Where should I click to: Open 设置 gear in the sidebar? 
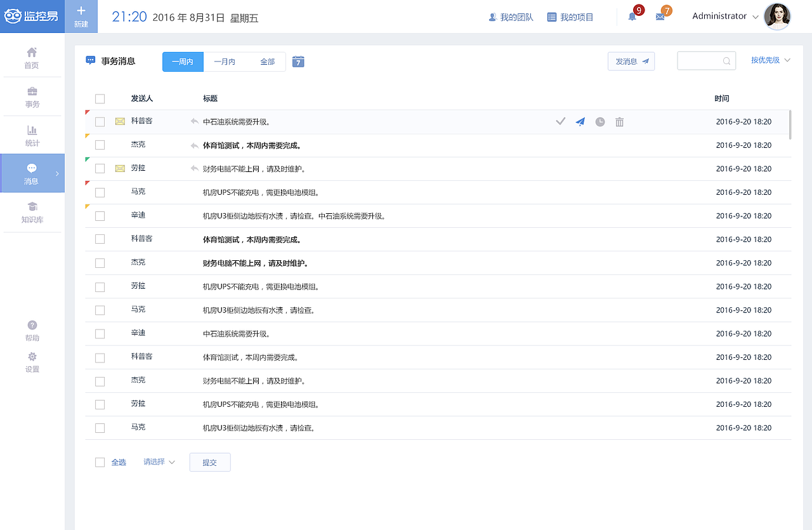(32, 362)
